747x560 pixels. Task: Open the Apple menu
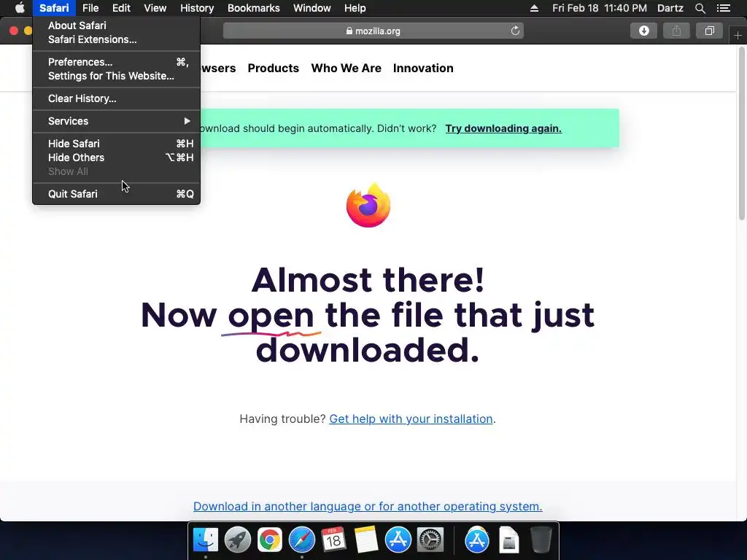[20, 8]
